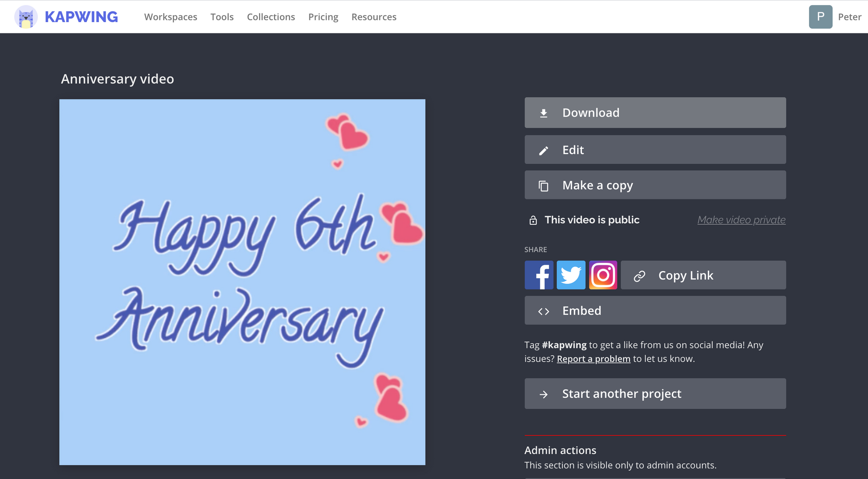The width and height of the screenshot is (868, 479).
Task: Open the Tools menu
Action: pyautogui.click(x=222, y=17)
